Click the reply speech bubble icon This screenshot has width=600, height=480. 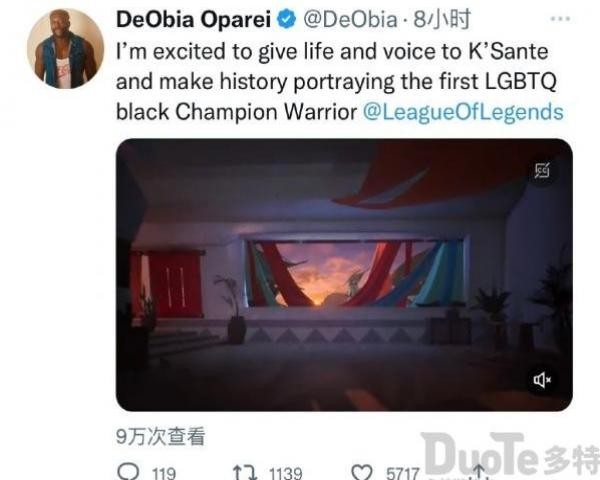click(130, 472)
